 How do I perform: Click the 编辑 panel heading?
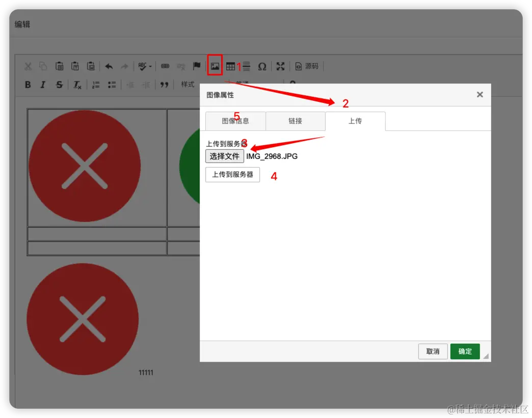(x=22, y=24)
